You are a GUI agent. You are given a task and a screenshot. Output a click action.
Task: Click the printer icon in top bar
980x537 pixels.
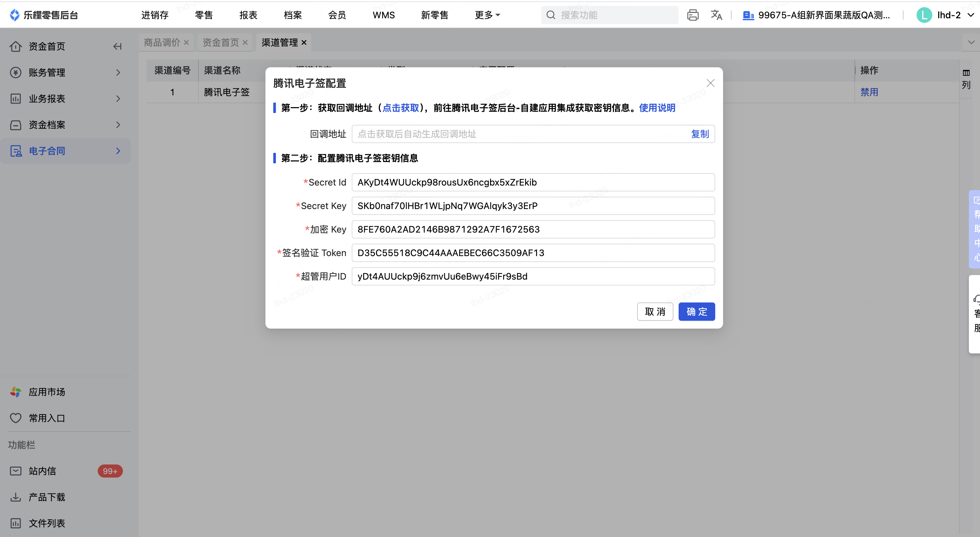coord(693,15)
